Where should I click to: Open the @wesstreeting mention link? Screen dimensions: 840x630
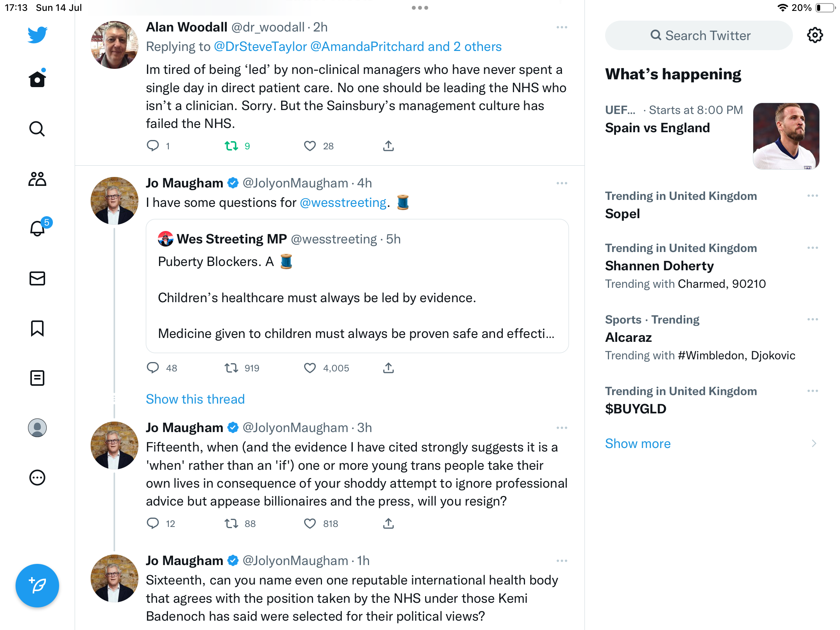pos(343,203)
